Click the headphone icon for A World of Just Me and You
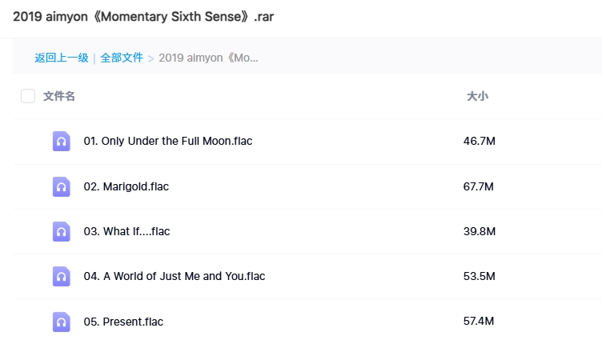Image resolution: width=602 pixels, height=364 pixels. click(x=62, y=277)
